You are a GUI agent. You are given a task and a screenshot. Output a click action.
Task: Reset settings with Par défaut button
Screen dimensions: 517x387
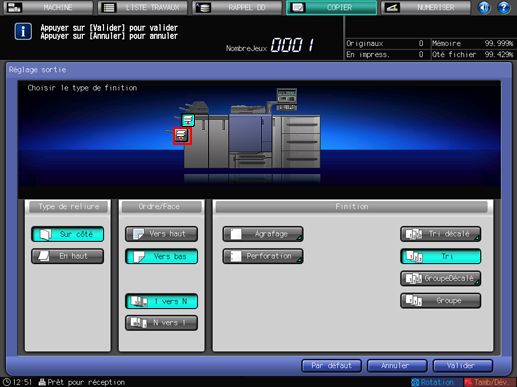coord(331,366)
